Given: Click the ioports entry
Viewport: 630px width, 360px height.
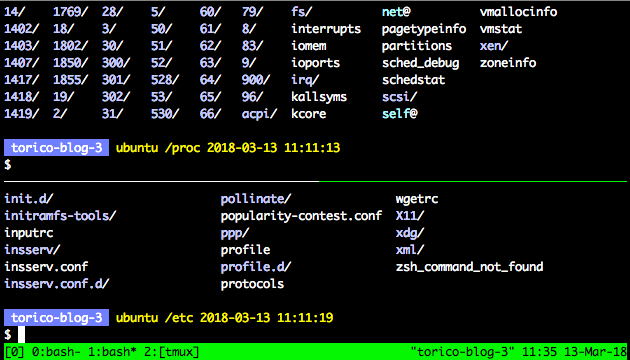Looking at the screenshot, I should 316,63.
